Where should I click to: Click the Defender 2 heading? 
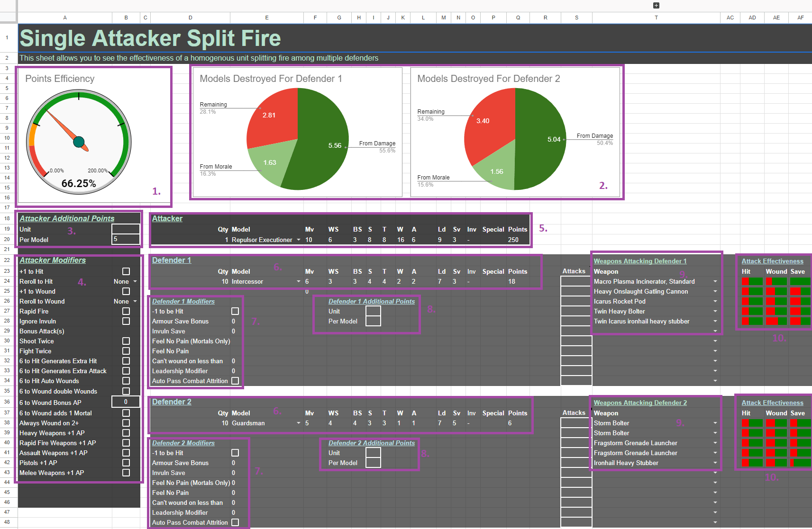(172, 402)
